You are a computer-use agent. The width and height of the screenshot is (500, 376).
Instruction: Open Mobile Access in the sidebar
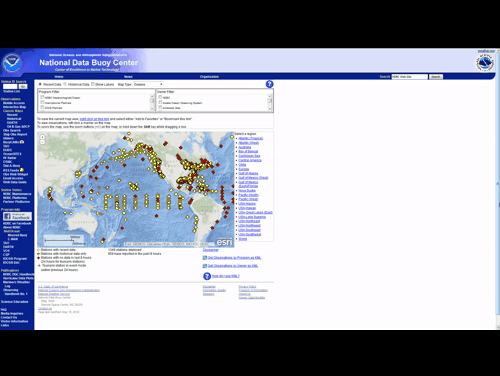click(14, 103)
